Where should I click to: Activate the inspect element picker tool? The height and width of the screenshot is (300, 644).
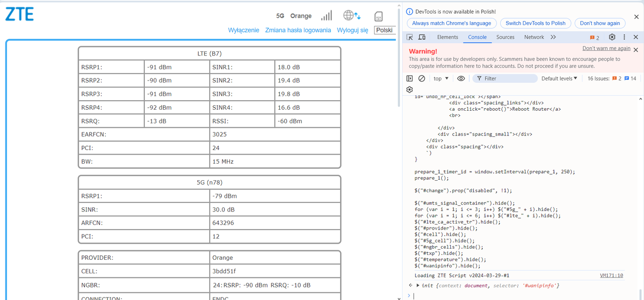coord(410,37)
